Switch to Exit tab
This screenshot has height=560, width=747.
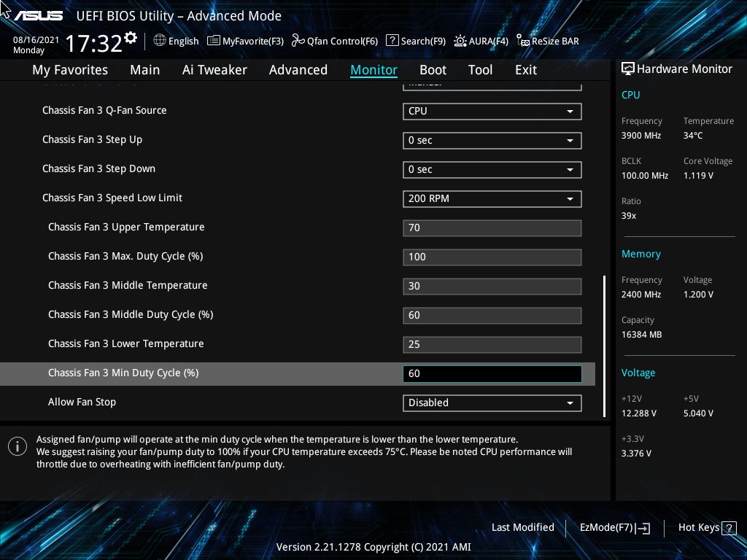coord(526,70)
